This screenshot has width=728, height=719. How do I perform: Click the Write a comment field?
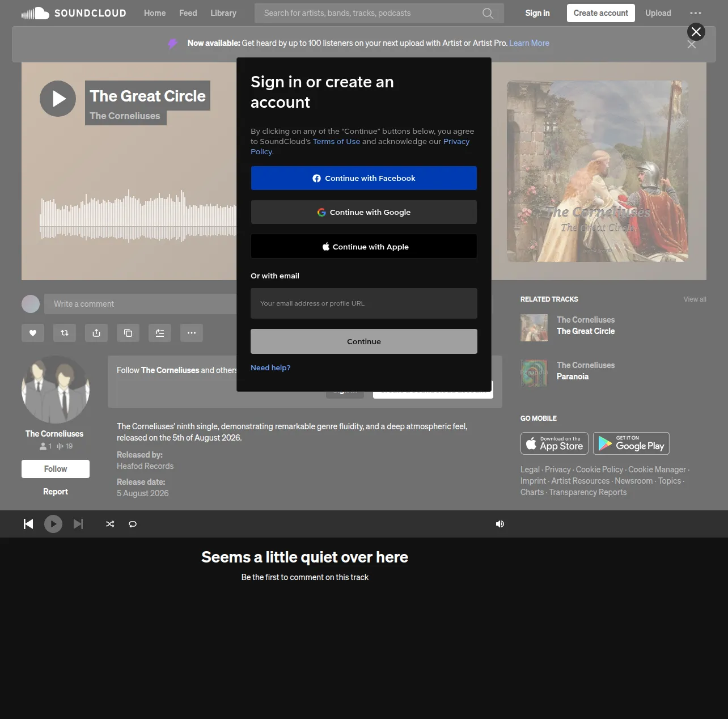141,304
